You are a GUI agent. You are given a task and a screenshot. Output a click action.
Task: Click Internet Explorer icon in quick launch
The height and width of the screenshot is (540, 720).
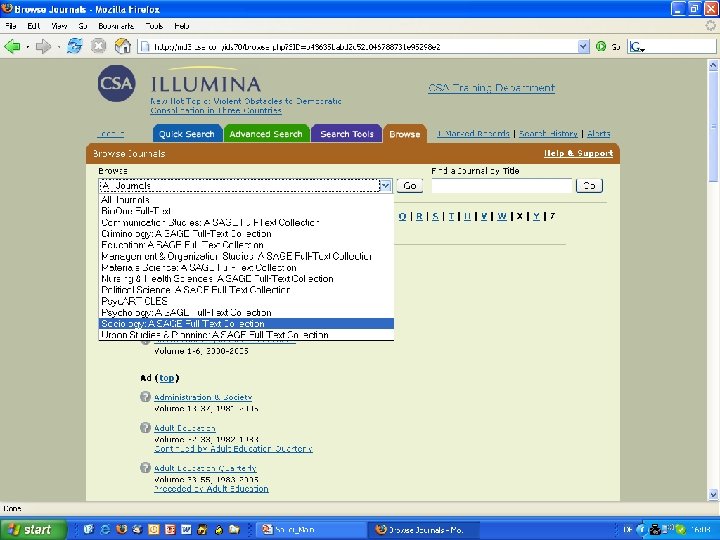point(105,529)
